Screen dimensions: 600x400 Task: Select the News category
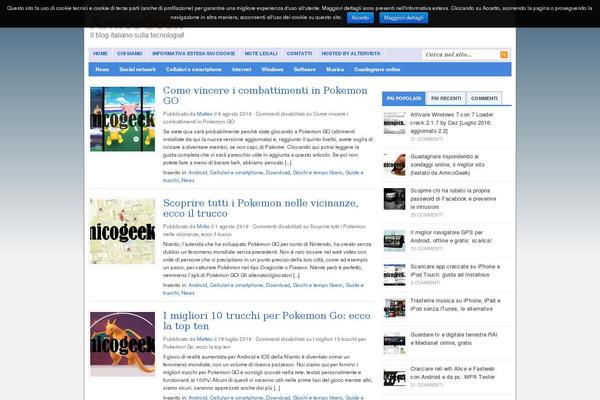102,69
